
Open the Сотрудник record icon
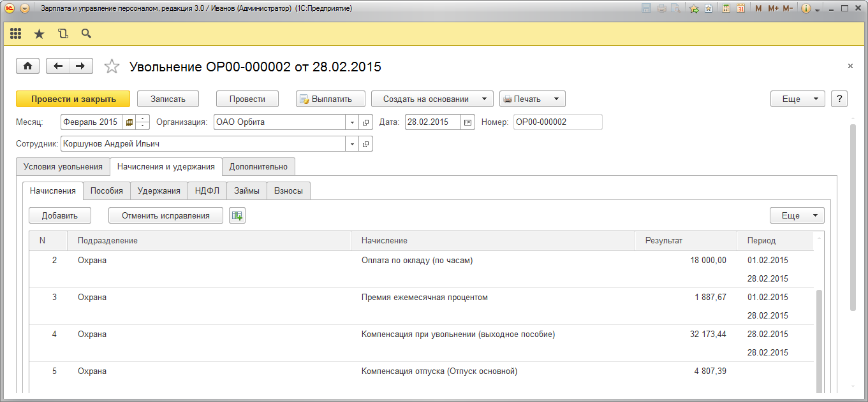(x=366, y=144)
